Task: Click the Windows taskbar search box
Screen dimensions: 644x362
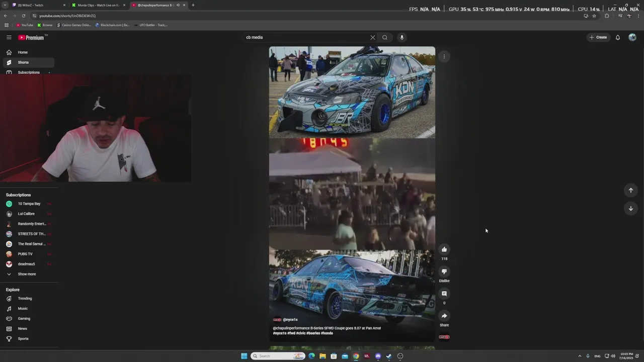Action: 278,356
